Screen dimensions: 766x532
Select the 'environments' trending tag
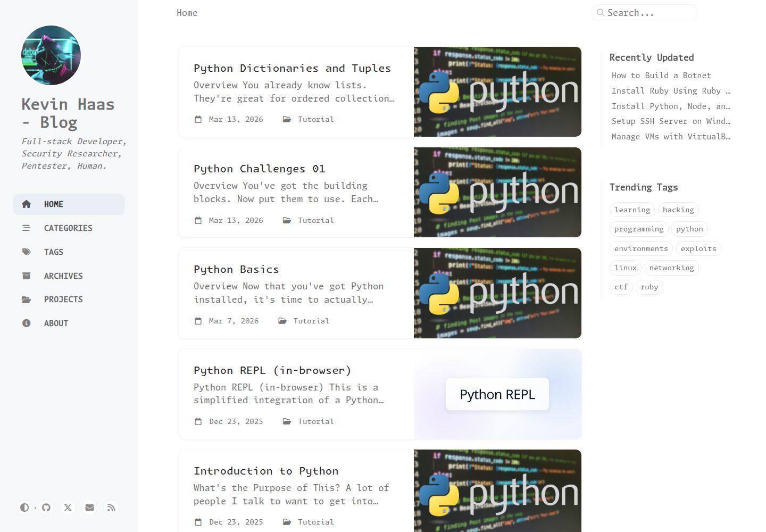pos(641,248)
